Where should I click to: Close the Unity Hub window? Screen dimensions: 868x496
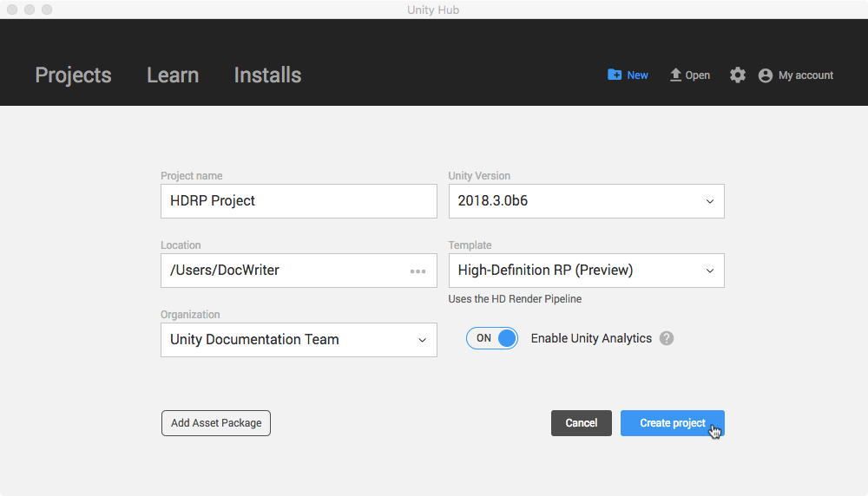click(12, 10)
